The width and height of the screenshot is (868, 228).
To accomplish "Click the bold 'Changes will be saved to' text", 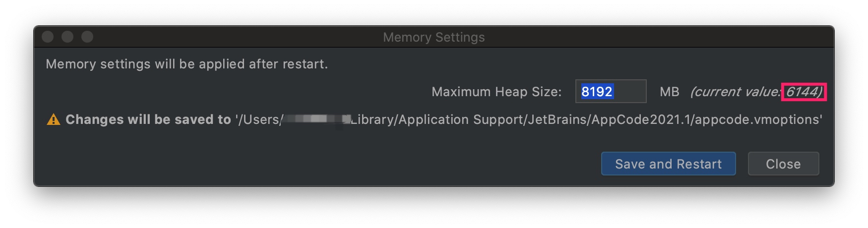I will 148,120.
